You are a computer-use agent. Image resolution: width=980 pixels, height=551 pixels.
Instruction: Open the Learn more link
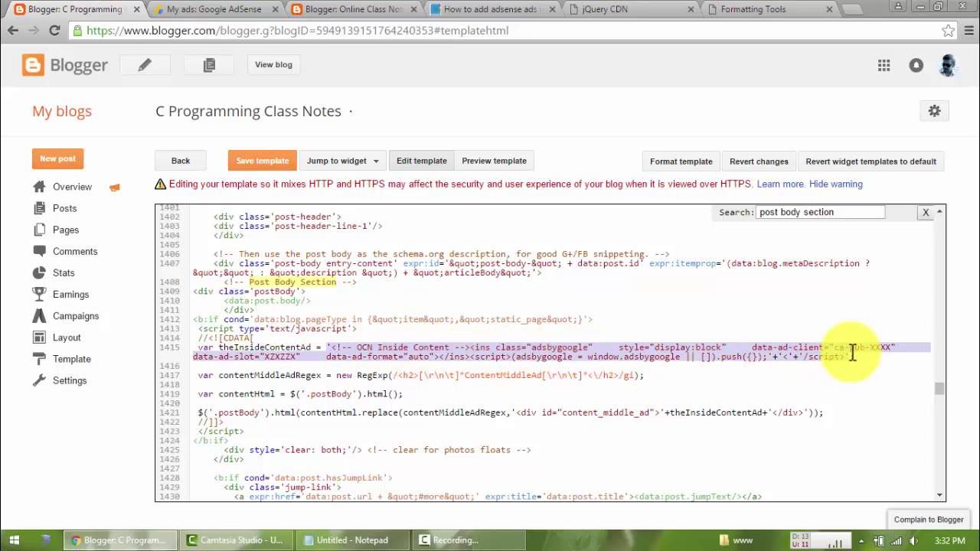coord(781,184)
